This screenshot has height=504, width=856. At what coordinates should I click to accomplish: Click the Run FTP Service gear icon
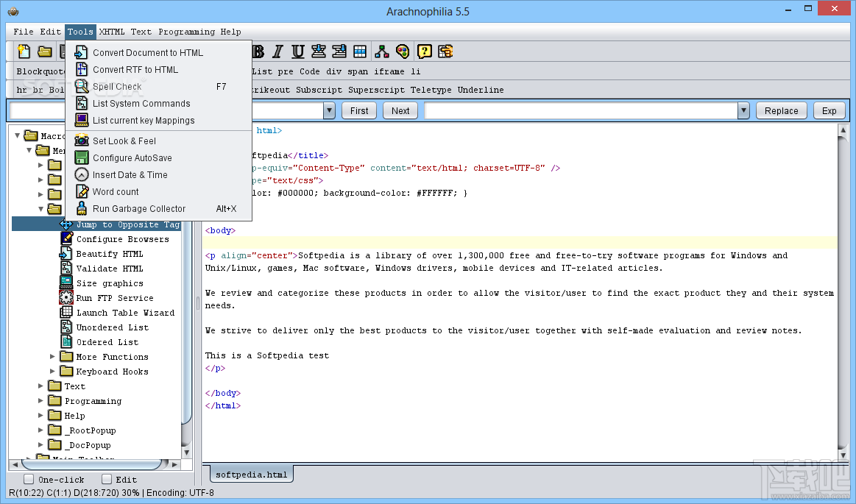(x=66, y=298)
